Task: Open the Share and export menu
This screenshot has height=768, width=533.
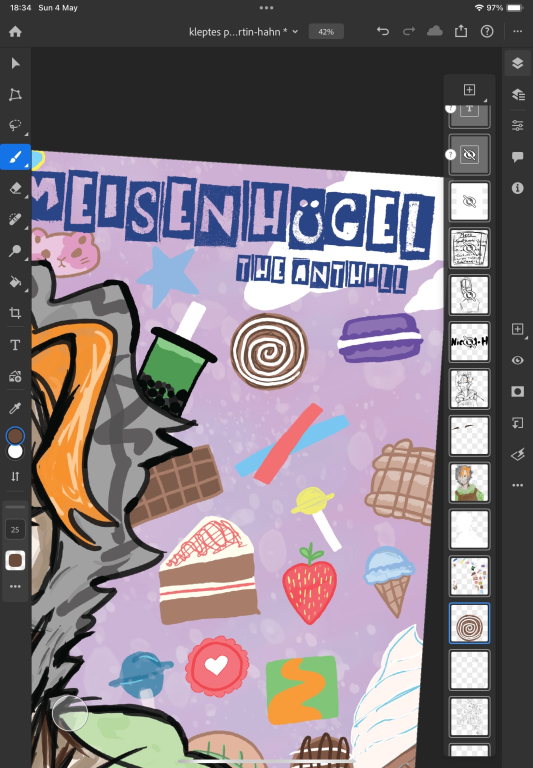Action: pos(460,32)
